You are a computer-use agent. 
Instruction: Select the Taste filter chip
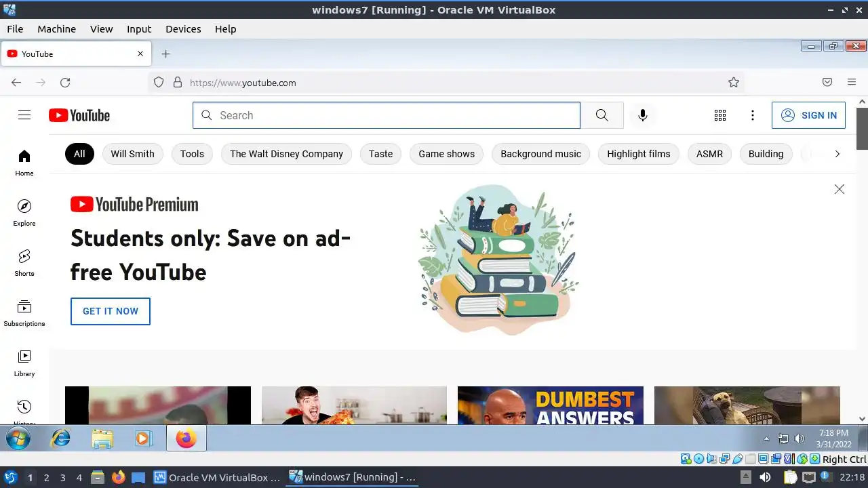coord(381,154)
